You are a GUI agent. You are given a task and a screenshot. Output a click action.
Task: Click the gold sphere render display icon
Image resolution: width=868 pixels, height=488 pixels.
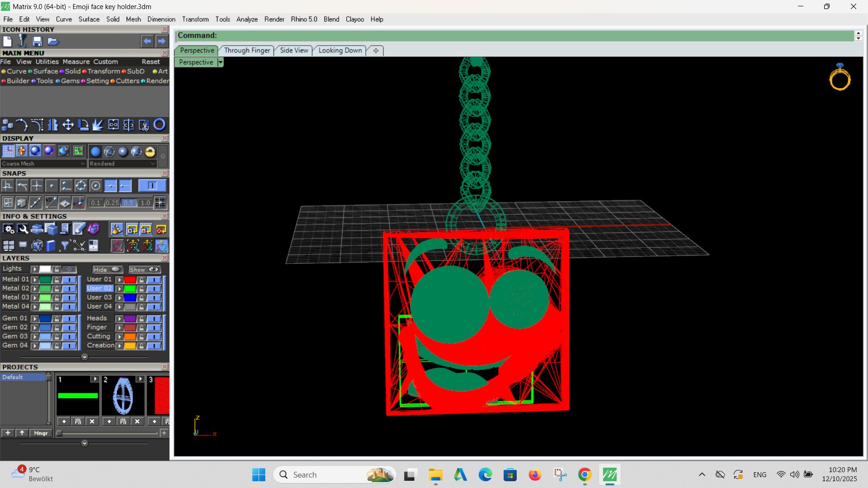coord(150,152)
